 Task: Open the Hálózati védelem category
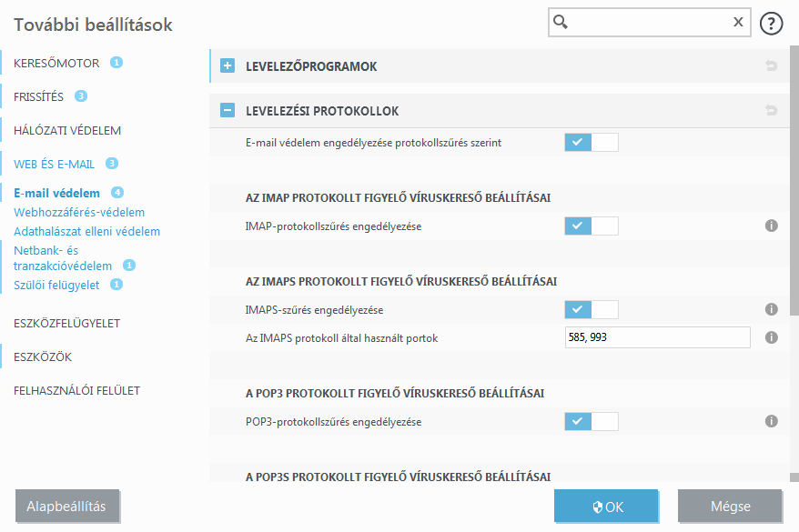(67, 130)
